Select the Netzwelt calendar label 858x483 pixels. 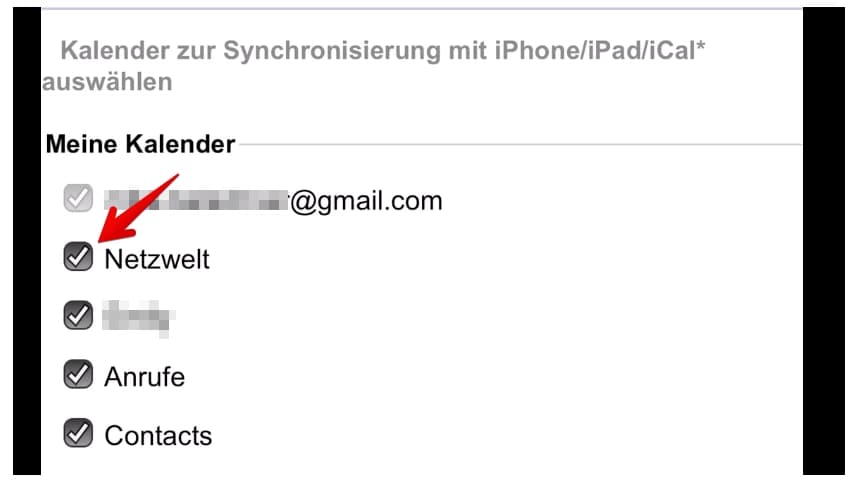coord(157,259)
